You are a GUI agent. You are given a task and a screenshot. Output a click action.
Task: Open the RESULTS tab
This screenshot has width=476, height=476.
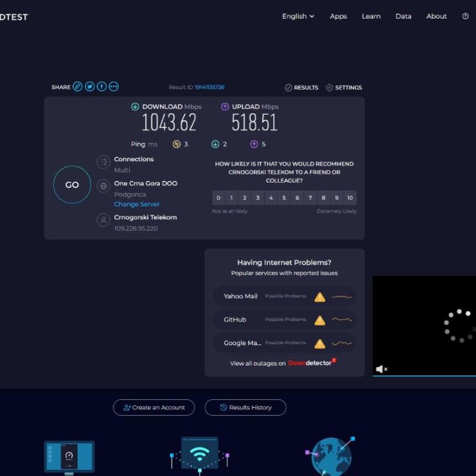pos(301,88)
